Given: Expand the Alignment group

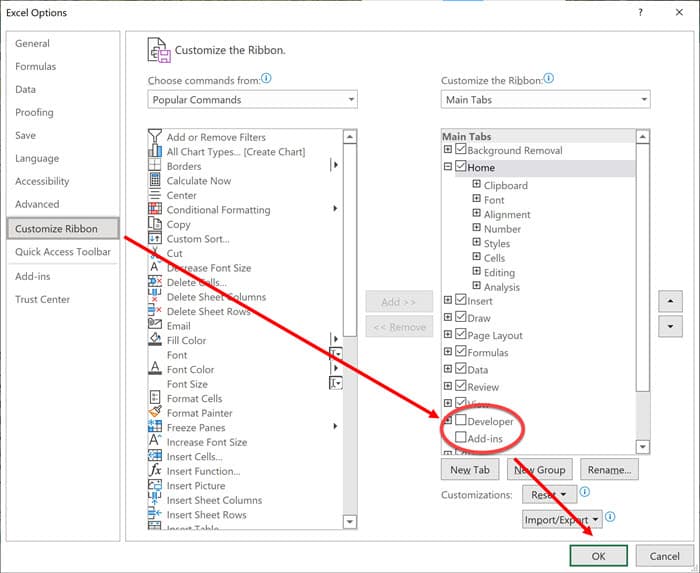Looking at the screenshot, I should click(x=477, y=213).
